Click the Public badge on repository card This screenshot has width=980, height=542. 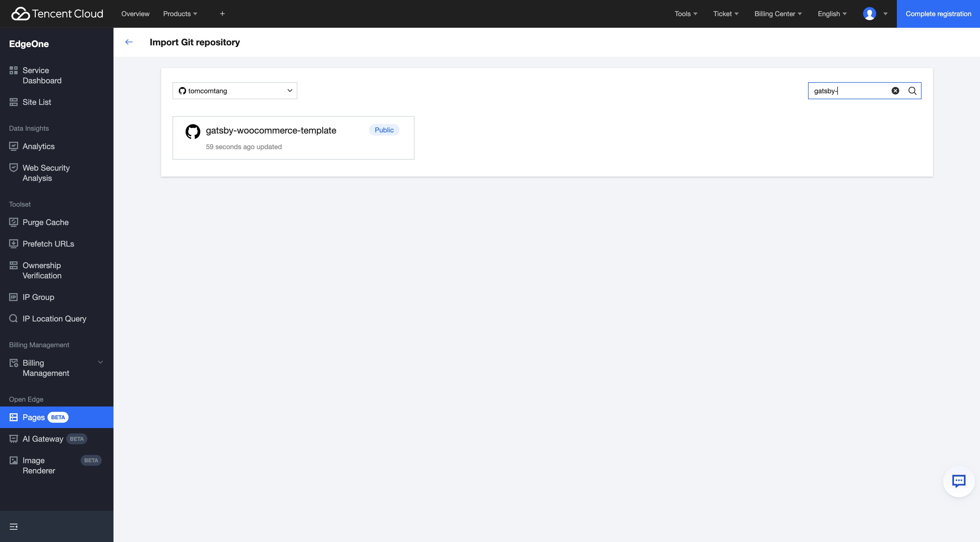coord(384,130)
